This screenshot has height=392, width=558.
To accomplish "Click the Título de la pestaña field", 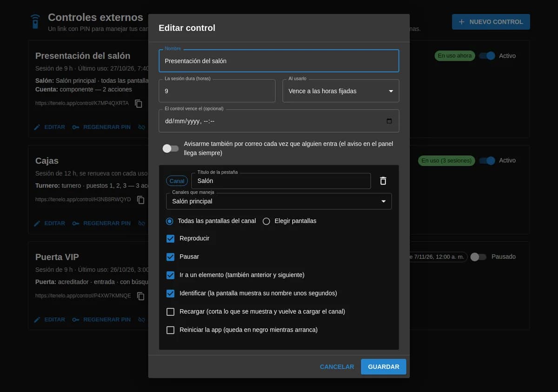I will click(281, 181).
